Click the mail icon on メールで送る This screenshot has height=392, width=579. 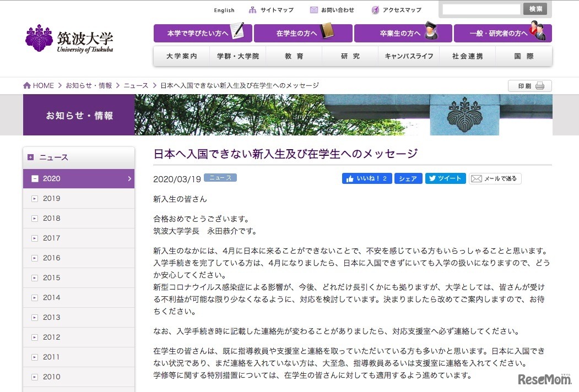[476, 178]
